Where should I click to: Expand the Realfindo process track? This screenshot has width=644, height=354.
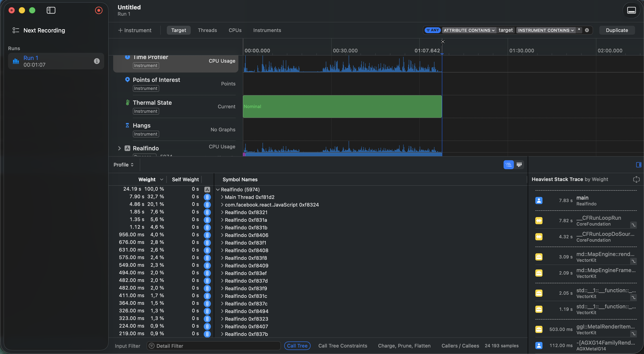(119, 148)
